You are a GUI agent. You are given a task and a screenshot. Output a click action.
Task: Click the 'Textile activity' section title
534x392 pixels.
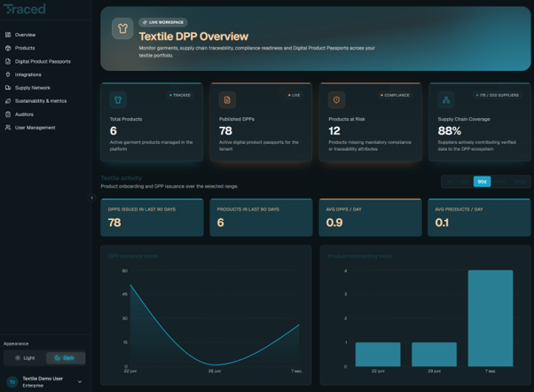pos(122,178)
